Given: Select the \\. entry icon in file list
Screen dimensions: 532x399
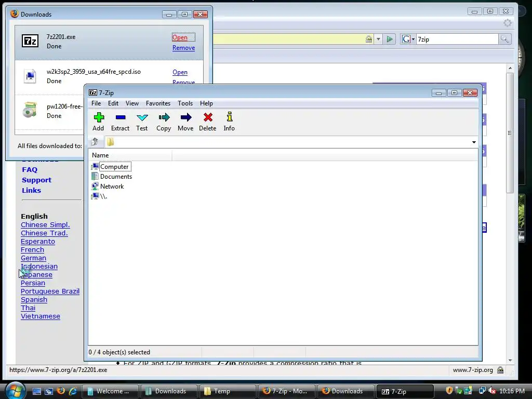Looking at the screenshot, I should click(x=96, y=196).
